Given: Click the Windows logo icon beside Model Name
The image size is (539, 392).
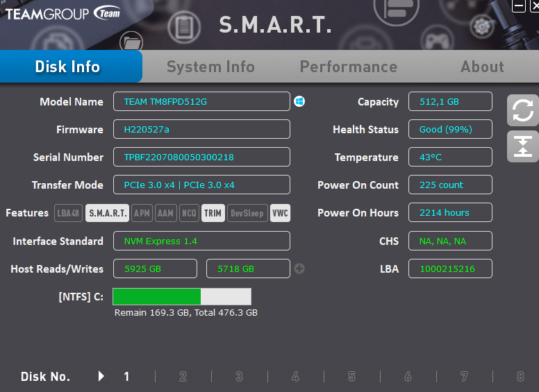Looking at the screenshot, I should click(x=299, y=101).
